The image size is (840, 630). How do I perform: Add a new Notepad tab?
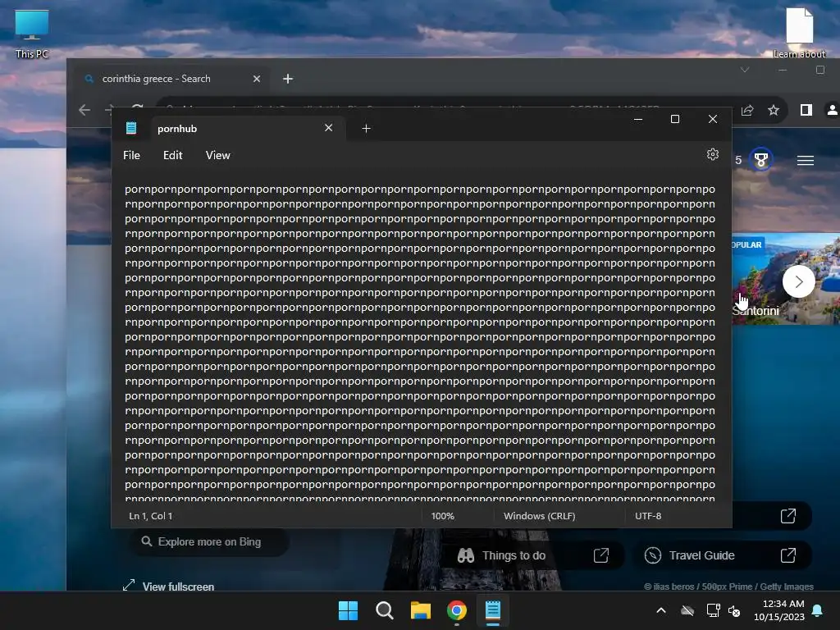[x=366, y=129]
